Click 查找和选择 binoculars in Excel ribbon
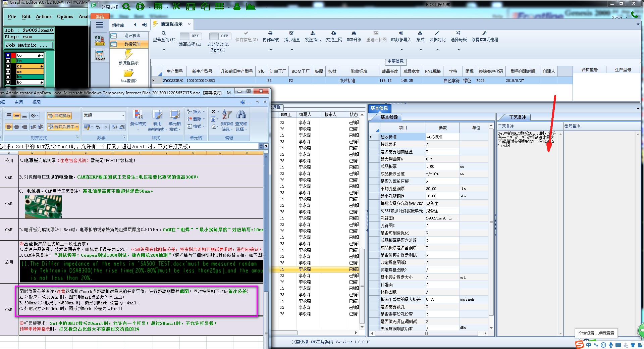 tap(241, 120)
